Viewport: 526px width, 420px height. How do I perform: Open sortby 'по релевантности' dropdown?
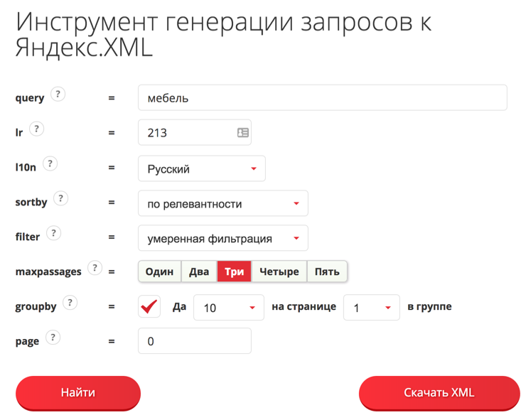coord(223,203)
